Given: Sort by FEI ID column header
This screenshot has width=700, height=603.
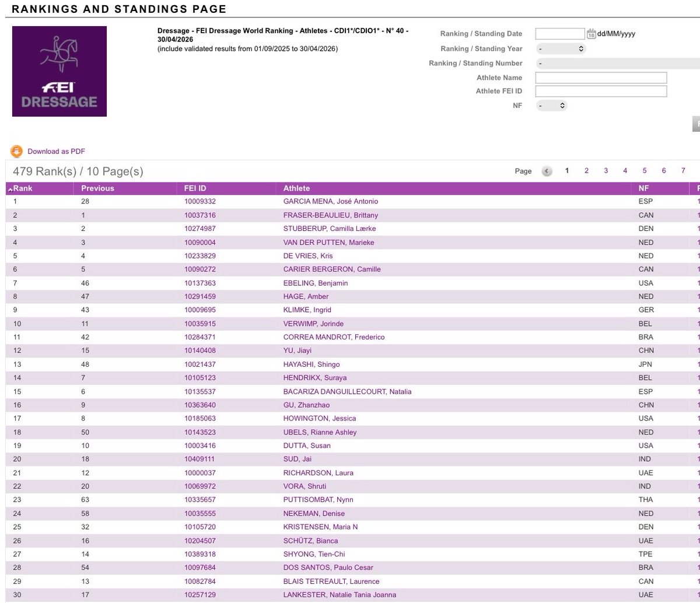Looking at the screenshot, I should pyautogui.click(x=195, y=188).
